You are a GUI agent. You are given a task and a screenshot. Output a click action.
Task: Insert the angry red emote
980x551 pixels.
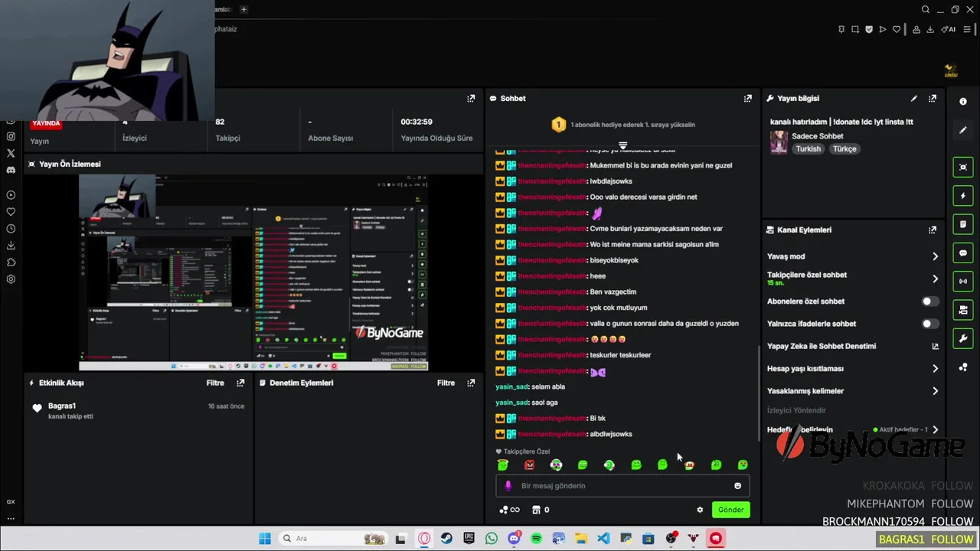point(529,465)
